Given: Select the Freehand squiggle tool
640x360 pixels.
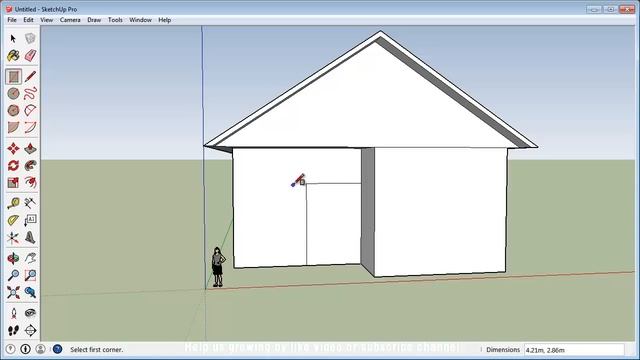Looking at the screenshot, I should (30, 93).
